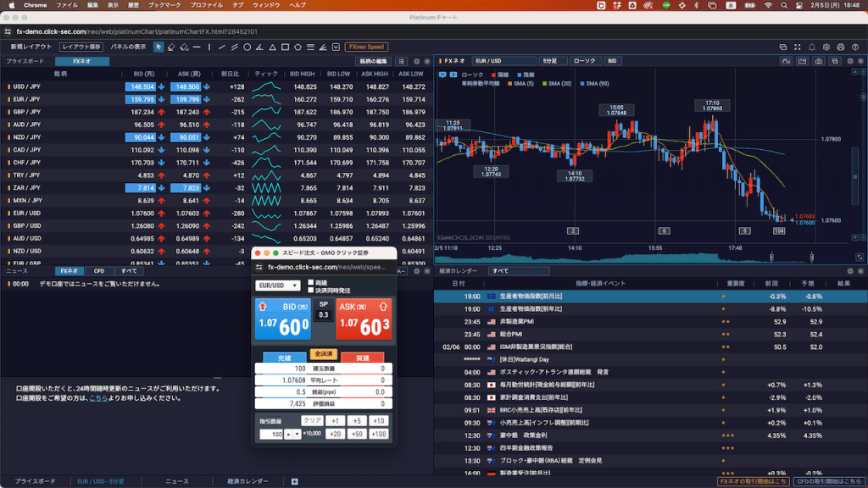The height and width of the screenshot is (488, 868).
Task: Open the help question mark icon
Action: click(x=855, y=47)
